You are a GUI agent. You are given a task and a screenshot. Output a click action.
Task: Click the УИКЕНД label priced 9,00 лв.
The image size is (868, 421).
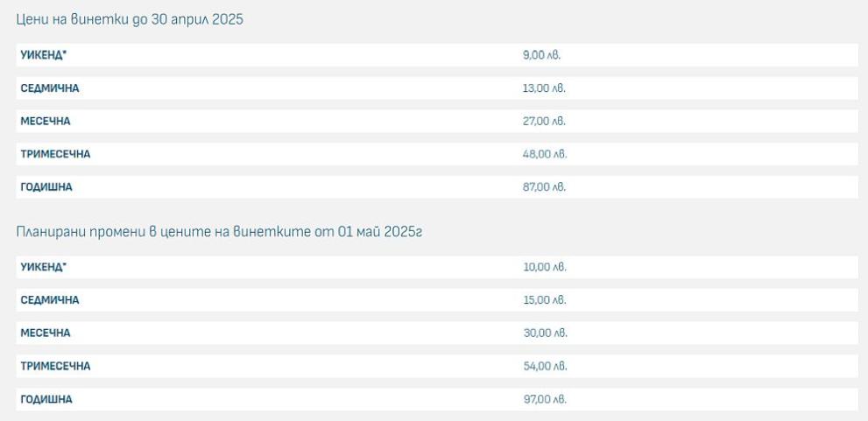coord(43,55)
